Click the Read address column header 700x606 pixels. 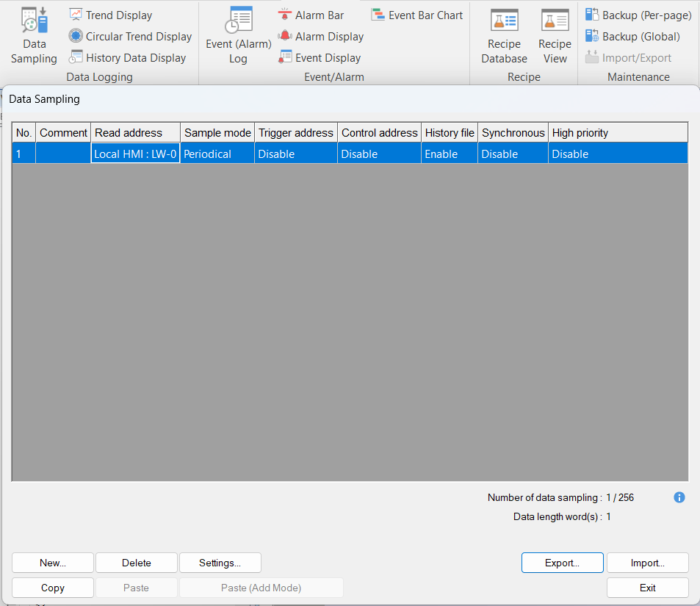coord(135,132)
